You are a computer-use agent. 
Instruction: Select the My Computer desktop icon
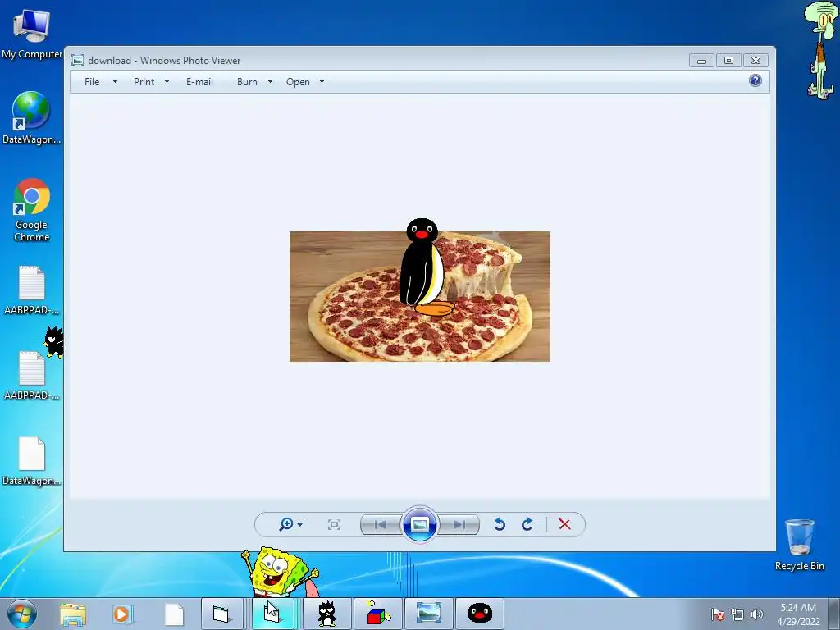[x=32, y=34]
